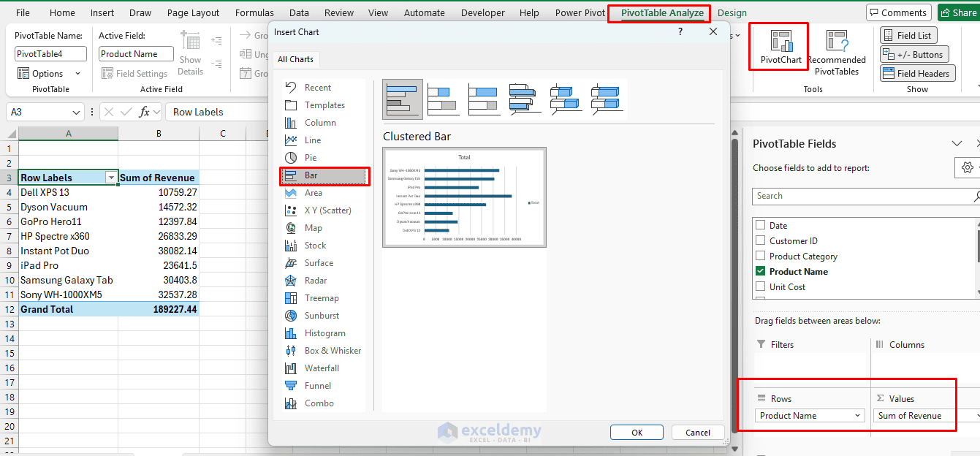Choose the Waterfall chart category
The image size is (980, 456).
(322, 368)
